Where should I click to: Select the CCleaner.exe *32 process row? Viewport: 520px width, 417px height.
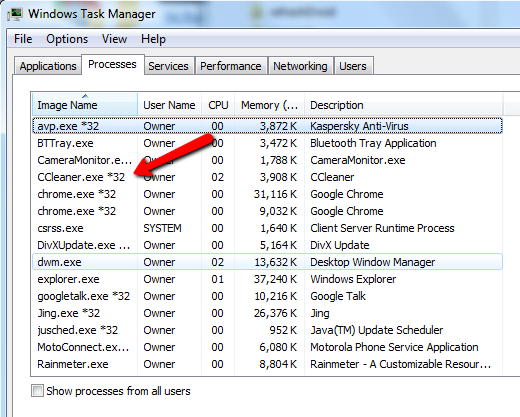point(268,177)
